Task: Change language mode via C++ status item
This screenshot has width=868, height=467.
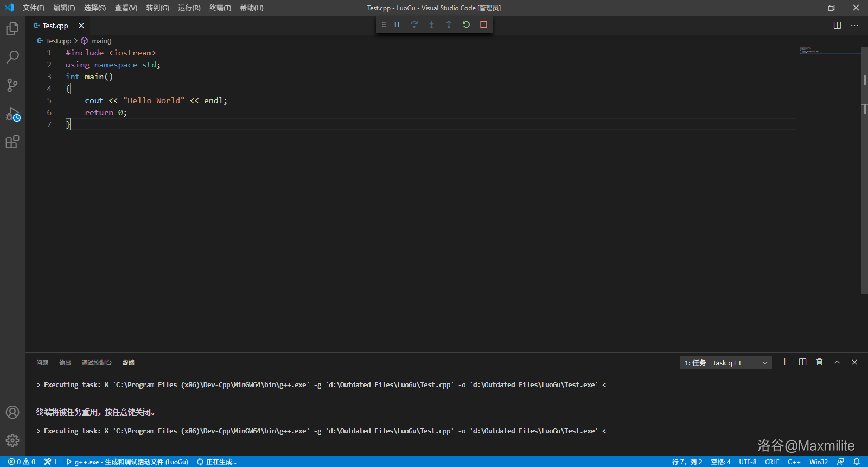Action: coord(794,462)
